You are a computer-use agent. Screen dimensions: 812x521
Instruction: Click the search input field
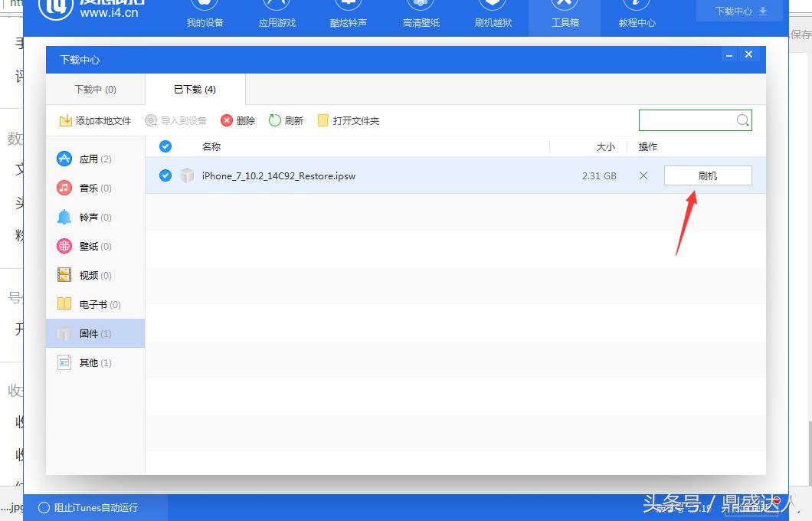pos(689,120)
